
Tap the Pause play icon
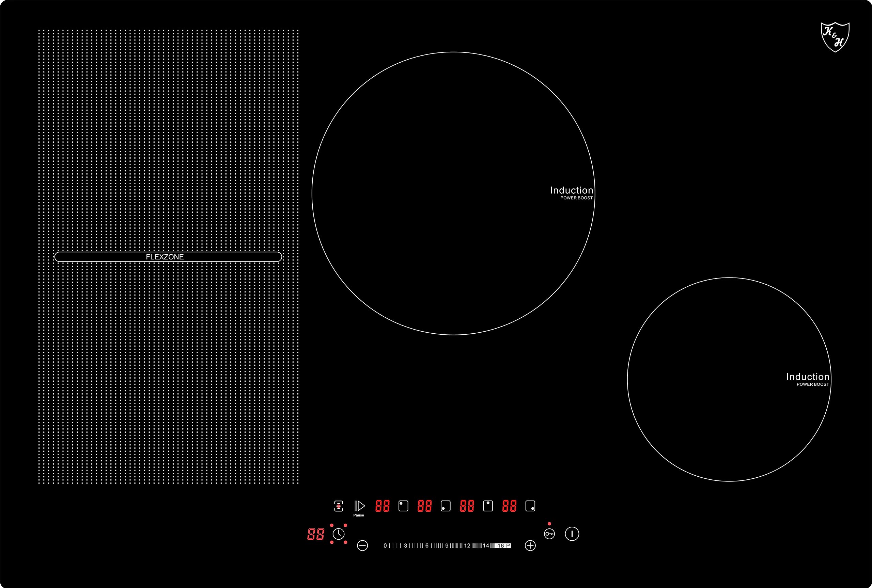pyautogui.click(x=359, y=506)
